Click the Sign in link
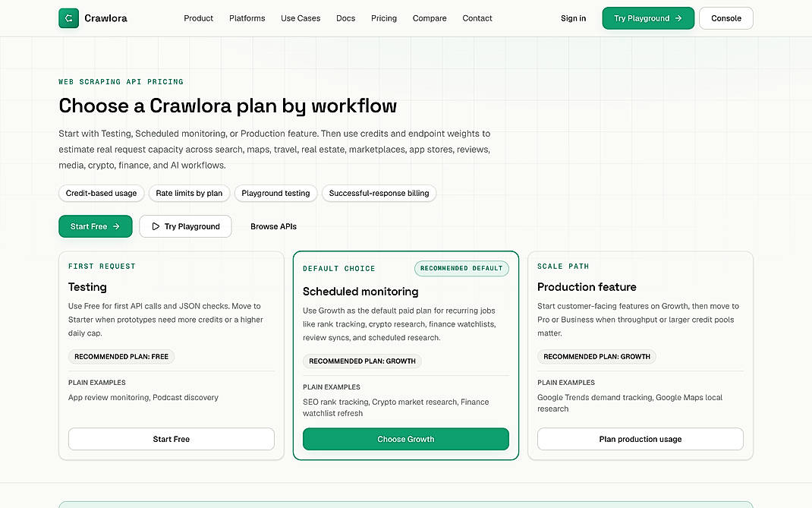The height and width of the screenshot is (508, 812). point(573,18)
